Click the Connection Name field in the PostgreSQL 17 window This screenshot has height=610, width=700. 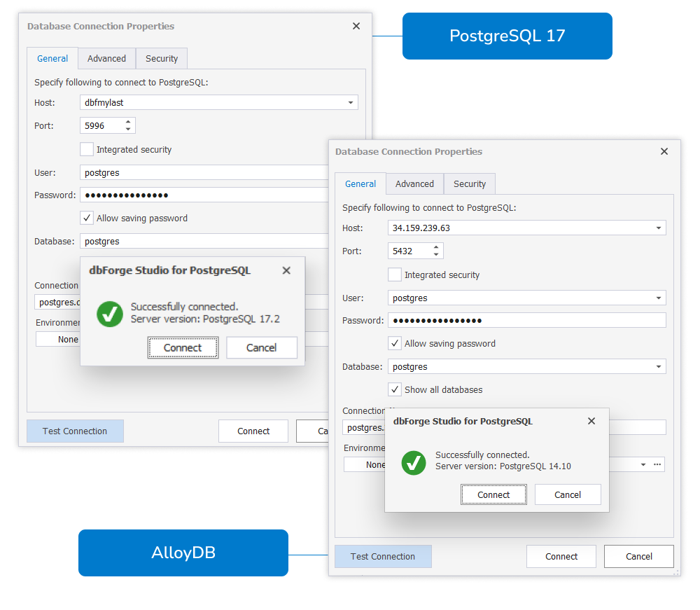point(57,303)
